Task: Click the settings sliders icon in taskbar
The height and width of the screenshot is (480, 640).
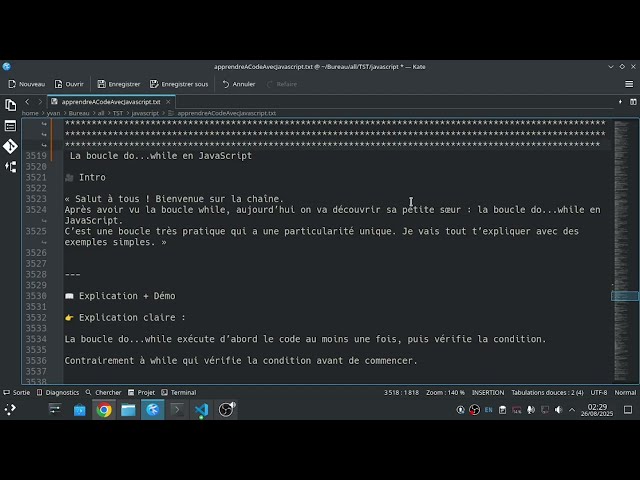Action: coord(55,409)
